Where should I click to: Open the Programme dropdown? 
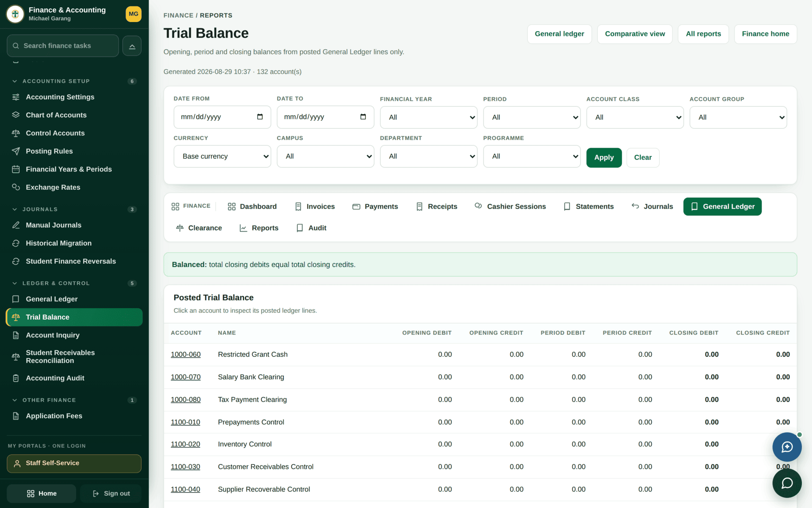532,156
